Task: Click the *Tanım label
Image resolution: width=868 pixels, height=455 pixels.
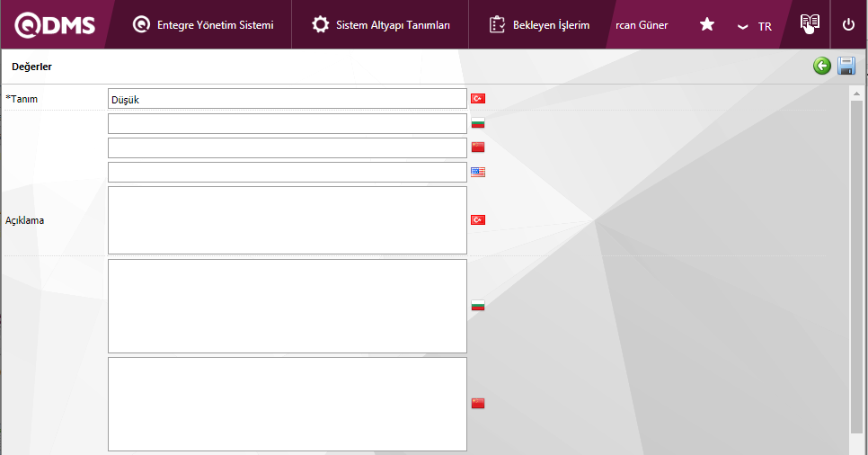Action: 22,99
